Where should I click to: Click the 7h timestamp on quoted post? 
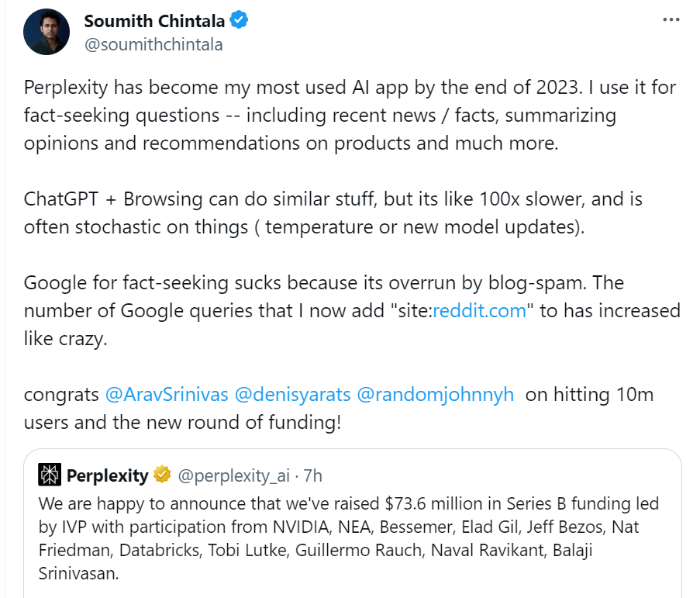[x=312, y=475]
